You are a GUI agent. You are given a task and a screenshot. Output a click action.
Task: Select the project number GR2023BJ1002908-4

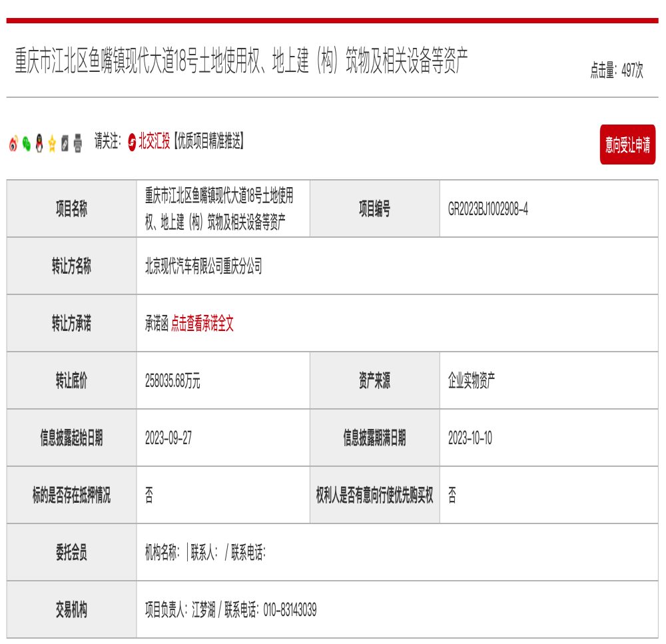coord(488,209)
